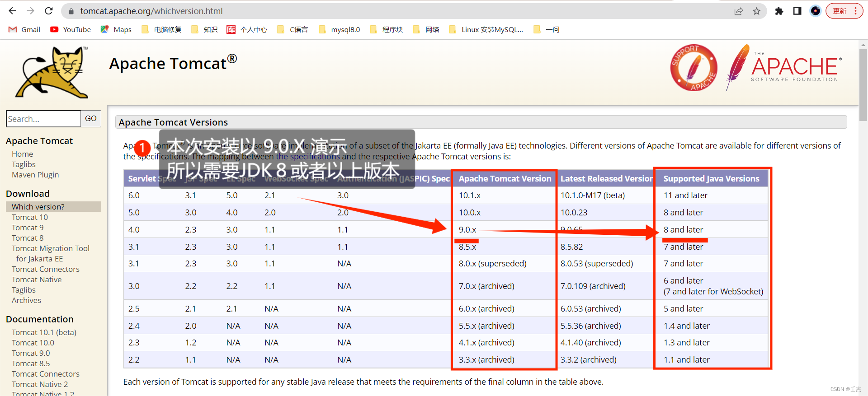The image size is (868, 396).
Task: Open first Taglibs link under Apache Tomcat
Action: [24, 164]
